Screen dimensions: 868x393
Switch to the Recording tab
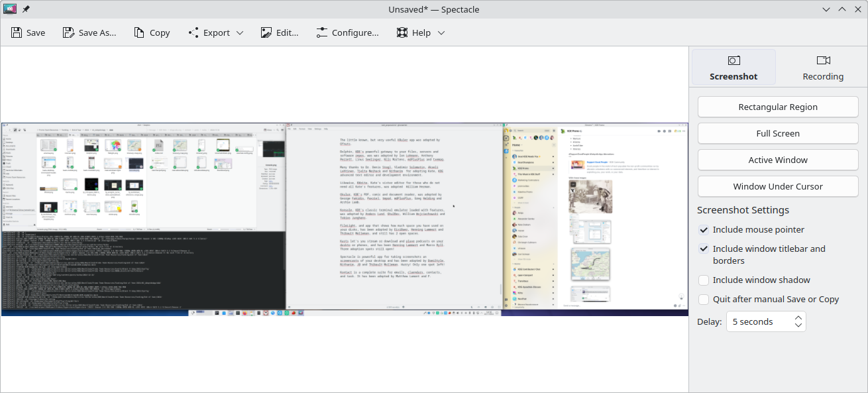pyautogui.click(x=822, y=68)
